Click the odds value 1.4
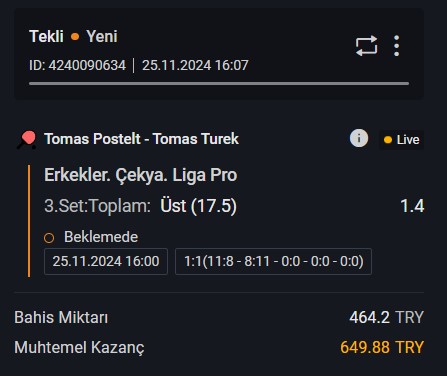447x376 pixels. click(412, 206)
